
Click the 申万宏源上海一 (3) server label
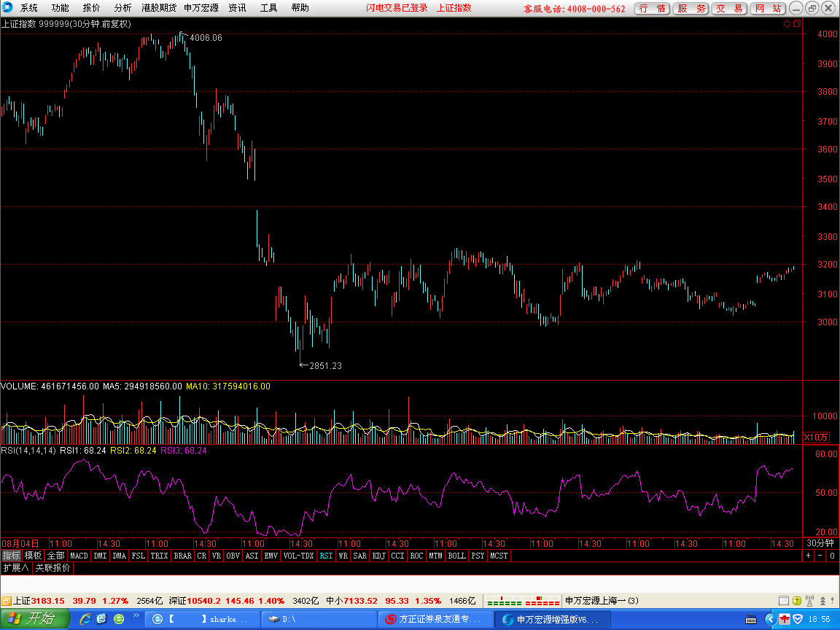point(602,601)
